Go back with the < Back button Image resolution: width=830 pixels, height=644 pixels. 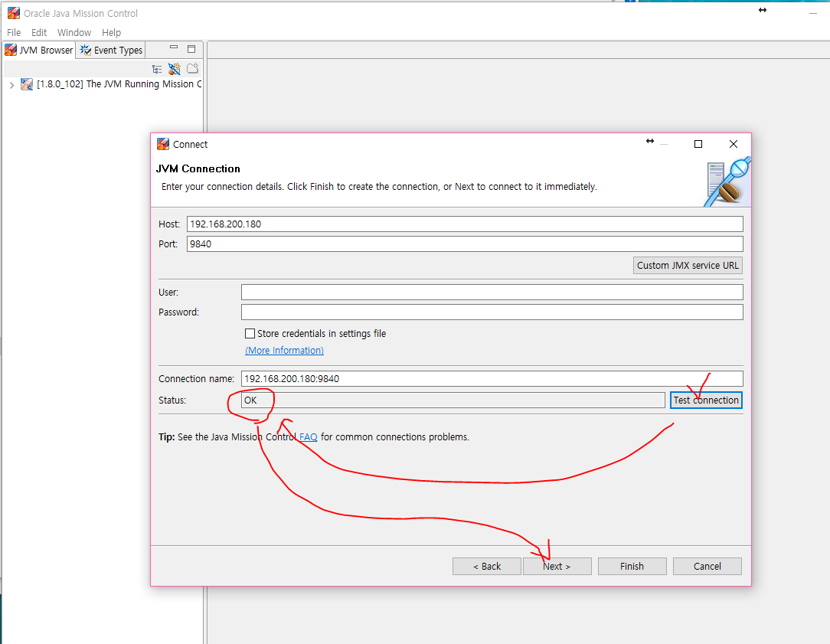click(x=486, y=566)
